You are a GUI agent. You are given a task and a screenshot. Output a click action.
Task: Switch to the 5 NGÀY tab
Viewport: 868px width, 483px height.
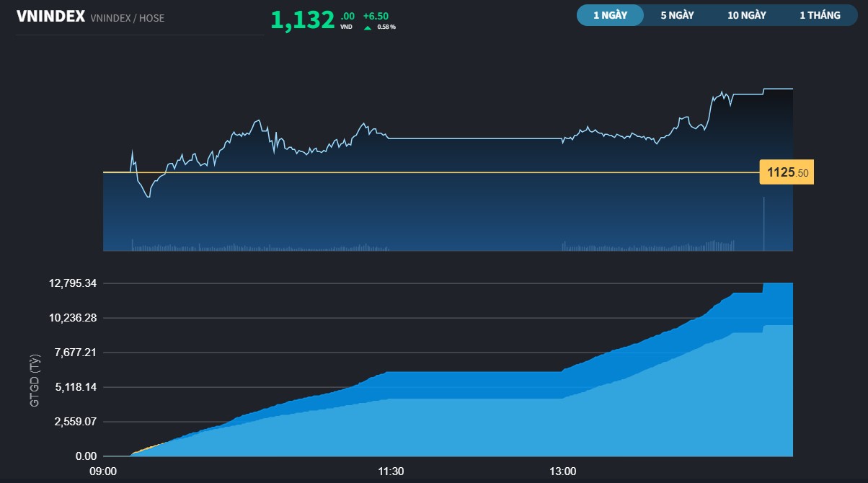click(676, 14)
